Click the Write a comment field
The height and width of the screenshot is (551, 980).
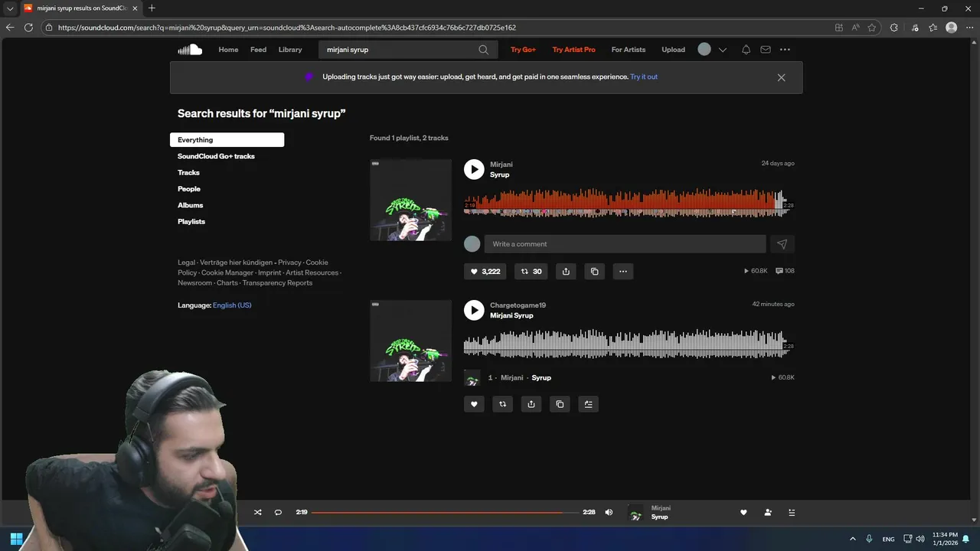tap(625, 244)
